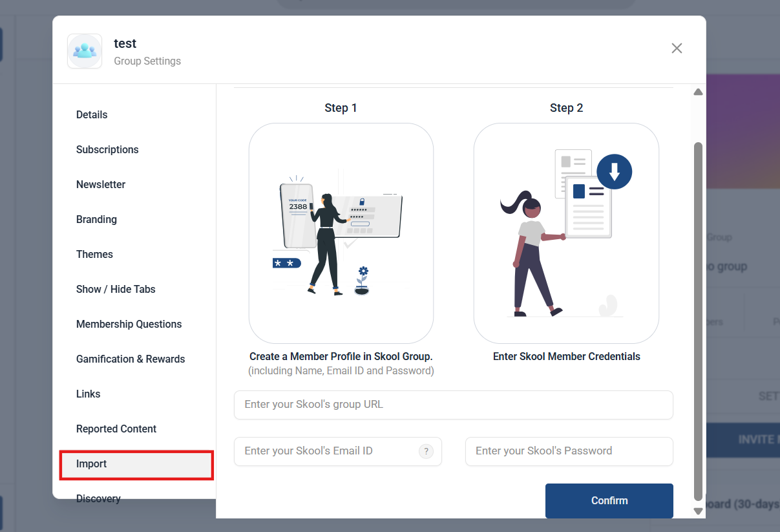This screenshot has width=780, height=532.
Task: Click the Email ID help question mark icon
Action: [426, 451]
